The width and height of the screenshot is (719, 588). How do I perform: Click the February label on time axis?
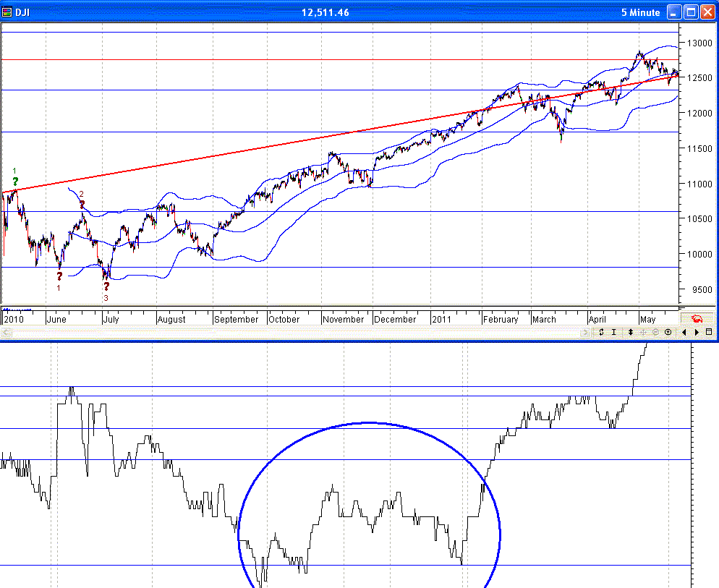pos(501,319)
